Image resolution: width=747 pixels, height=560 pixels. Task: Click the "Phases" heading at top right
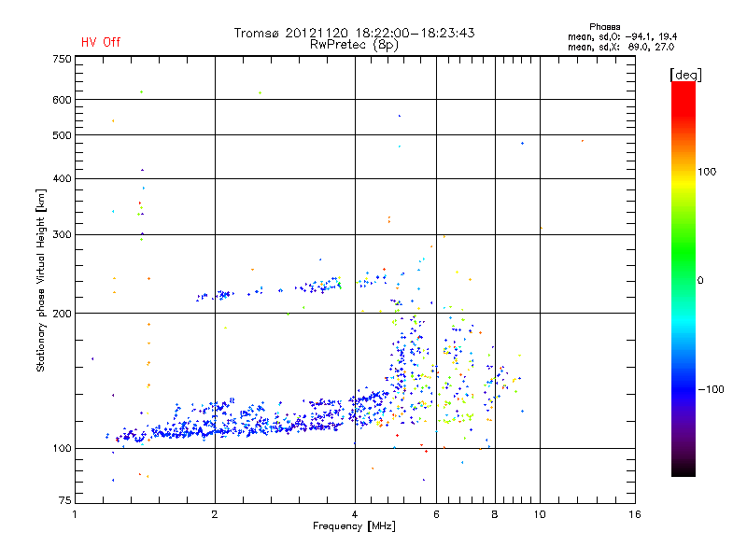[x=604, y=27]
